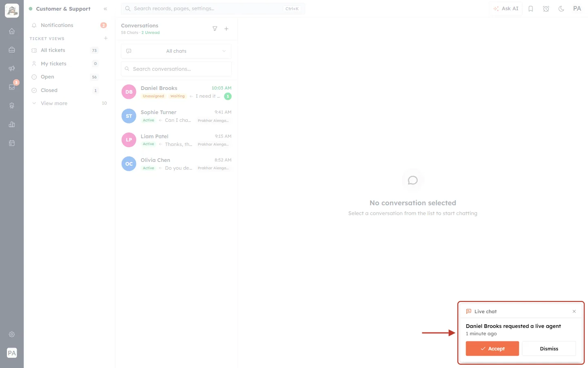The image size is (588, 368).
Task: Open the All chats dropdown
Action: click(176, 51)
